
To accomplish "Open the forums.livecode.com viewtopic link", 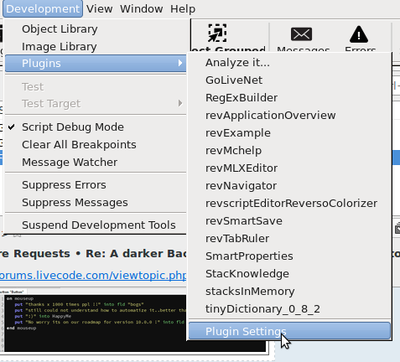I will coord(93,275).
